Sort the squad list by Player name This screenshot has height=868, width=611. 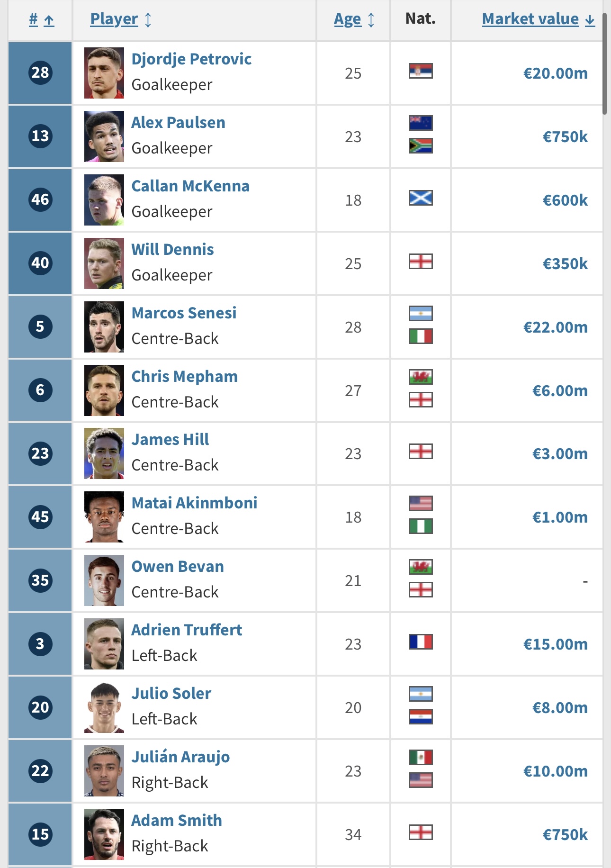pos(121,19)
